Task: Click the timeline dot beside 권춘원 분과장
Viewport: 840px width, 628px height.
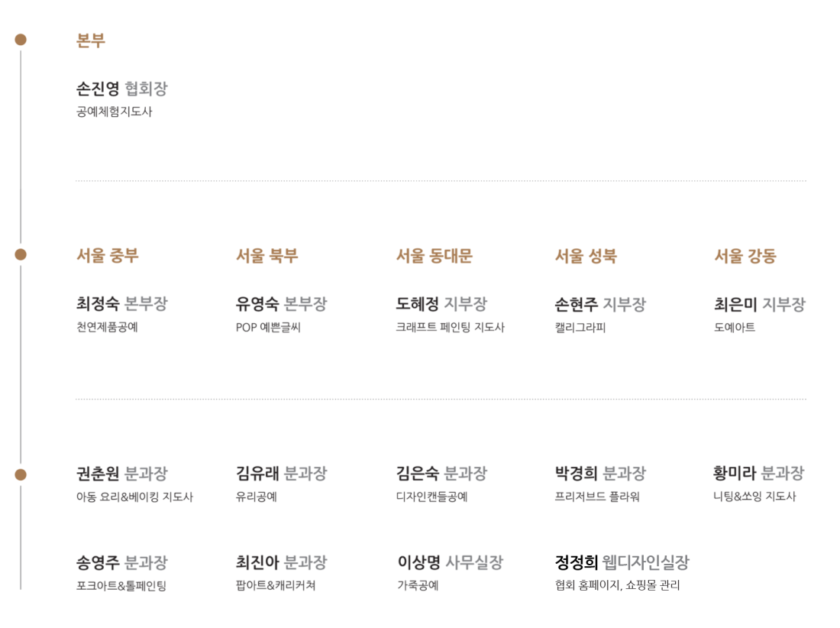Action: pyautogui.click(x=21, y=474)
